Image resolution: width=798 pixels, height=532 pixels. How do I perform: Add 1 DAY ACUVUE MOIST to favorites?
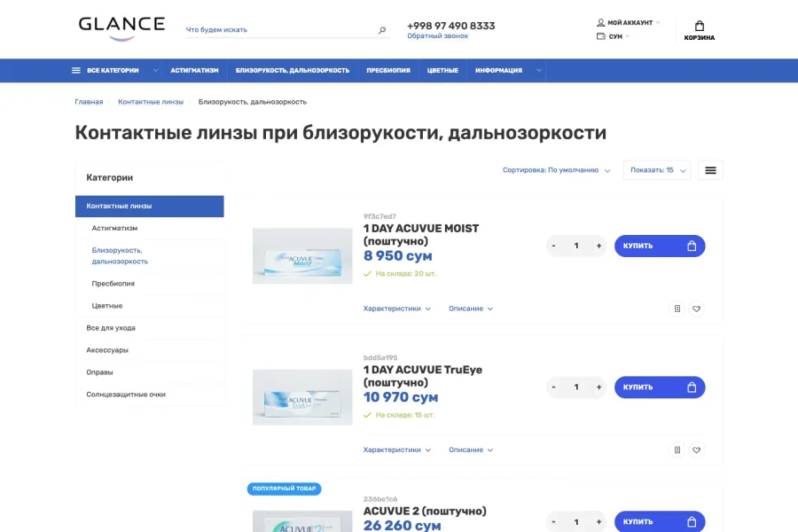coord(696,309)
